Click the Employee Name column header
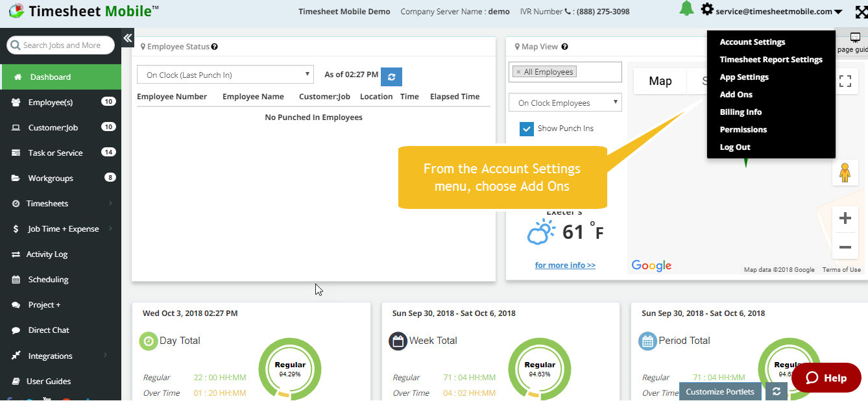This screenshot has width=868, height=401. (x=253, y=97)
